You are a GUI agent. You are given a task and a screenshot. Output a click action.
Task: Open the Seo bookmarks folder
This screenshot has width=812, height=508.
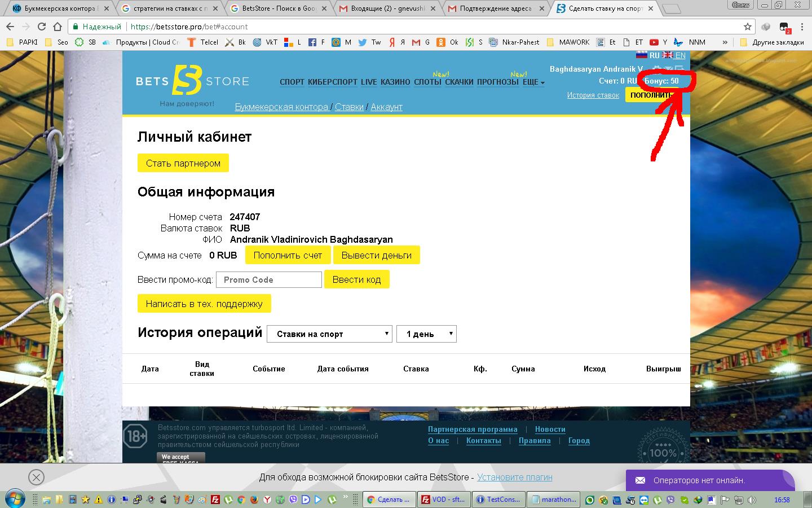pyautogui.click(x=56, y=42)
